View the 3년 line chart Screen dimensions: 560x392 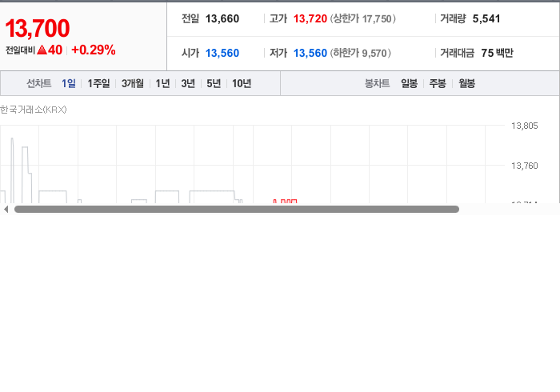[x=188, y=83]
